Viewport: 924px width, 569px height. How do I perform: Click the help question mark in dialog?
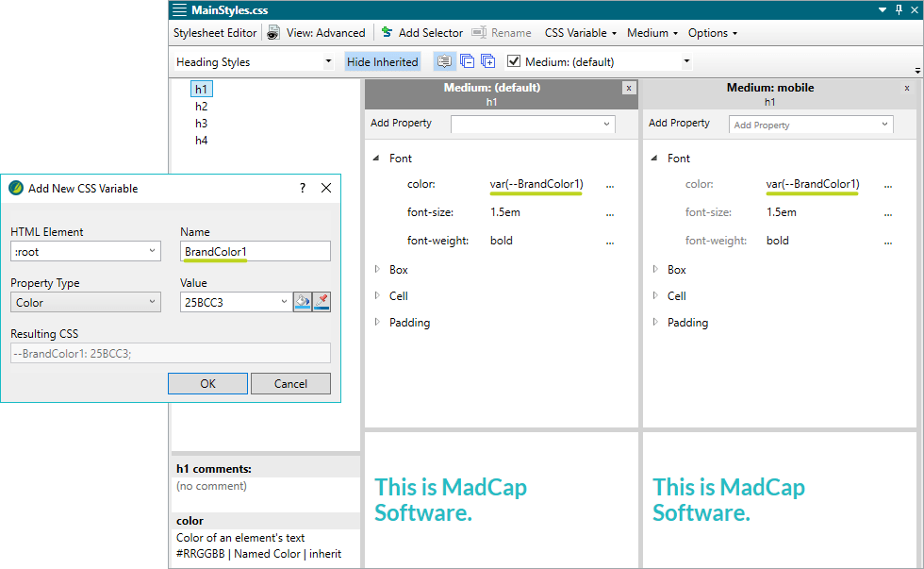pyautogui.click(x=303, y=188)
